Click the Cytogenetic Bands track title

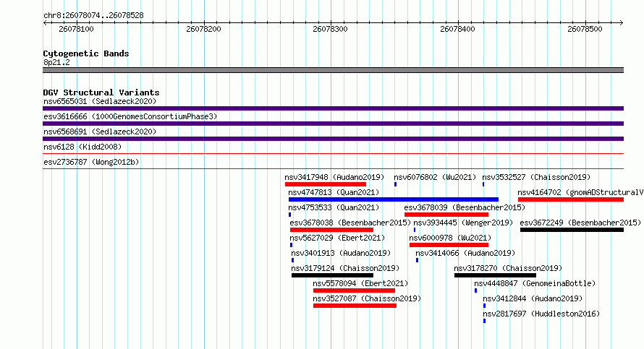click(86, 53)
